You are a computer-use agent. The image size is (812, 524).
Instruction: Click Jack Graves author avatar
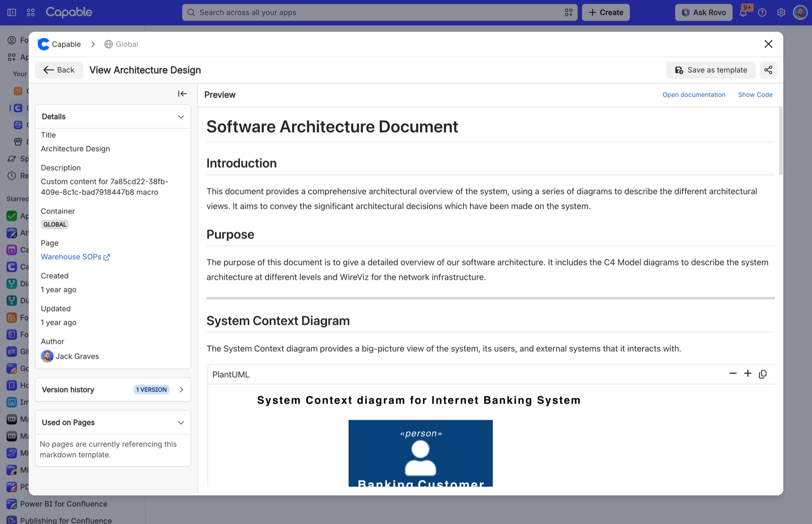coord(47,356)
